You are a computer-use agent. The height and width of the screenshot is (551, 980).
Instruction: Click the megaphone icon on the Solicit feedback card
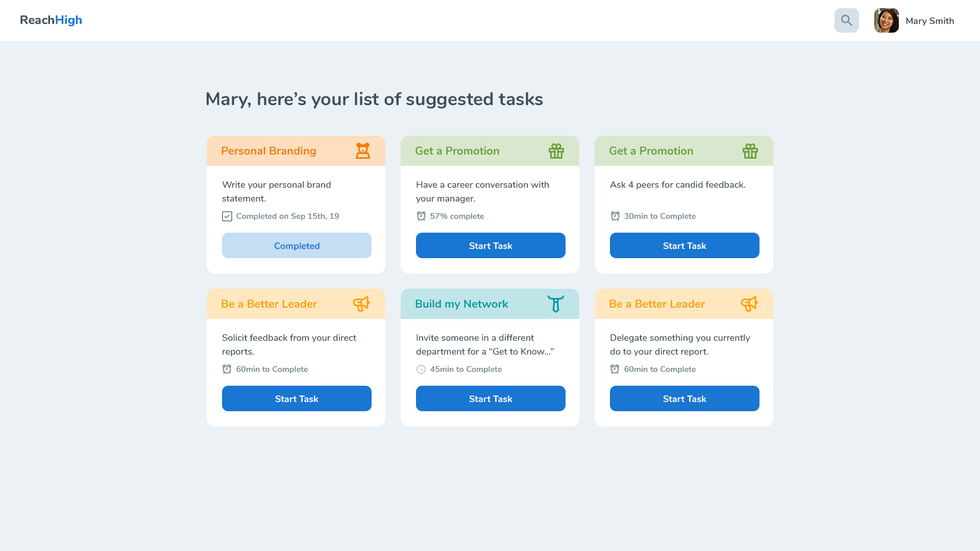[361, 304]
